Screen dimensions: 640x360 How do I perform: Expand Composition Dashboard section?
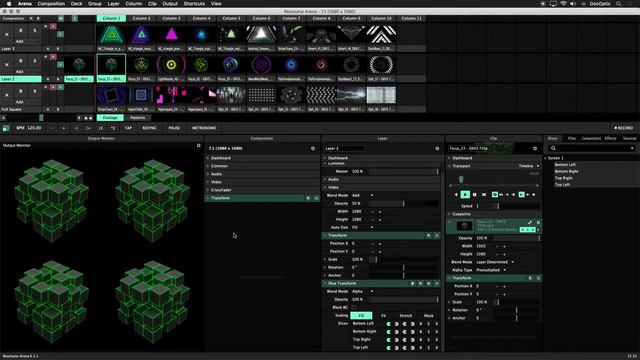(x=262, y=158)
